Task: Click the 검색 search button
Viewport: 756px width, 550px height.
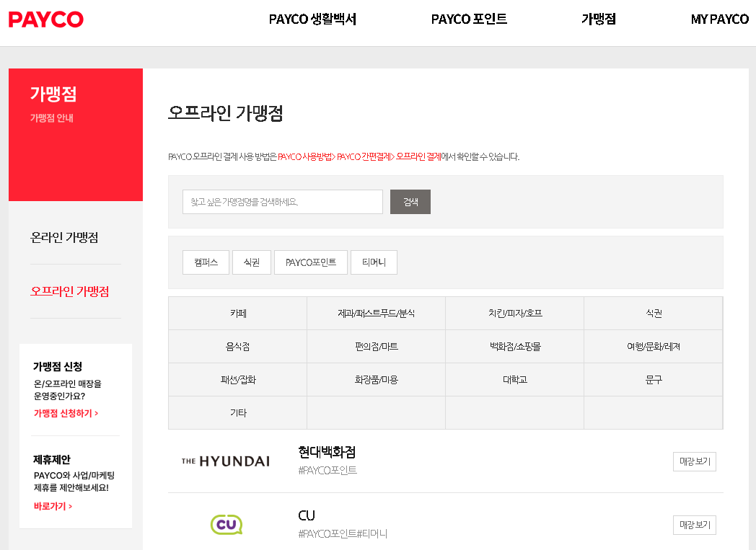Action: coord(410,202)
